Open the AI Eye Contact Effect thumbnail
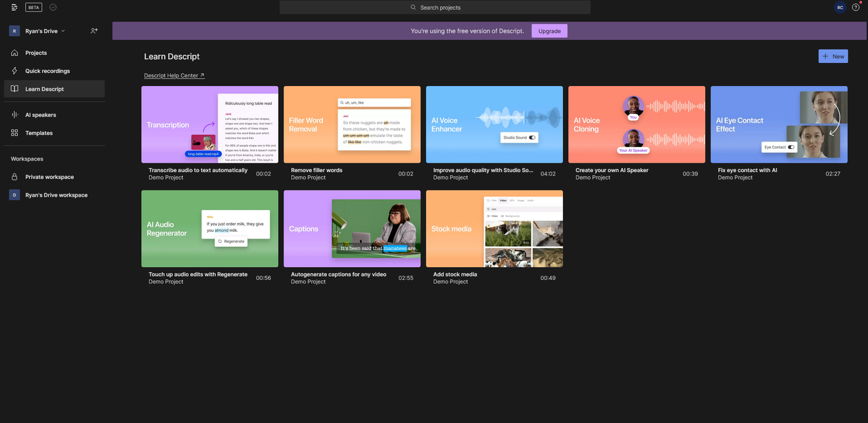The height and width of the screenshot is (423, 868). (779, 125)
